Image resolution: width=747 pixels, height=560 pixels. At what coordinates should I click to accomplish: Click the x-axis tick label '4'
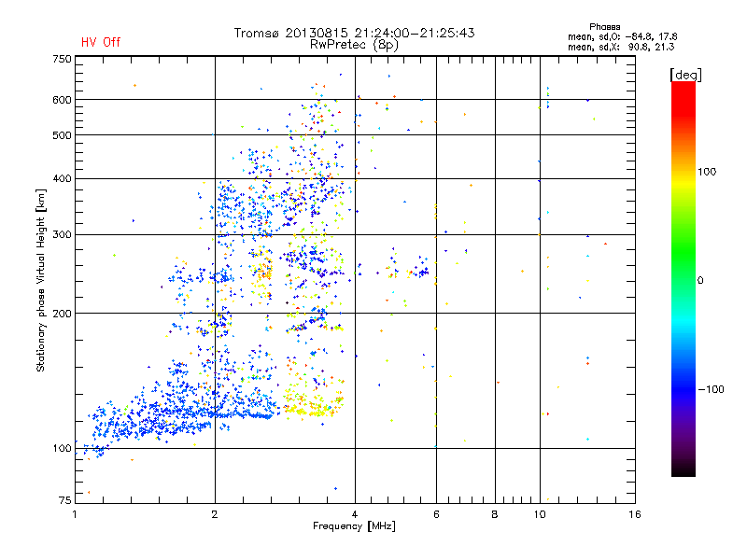point(355,514)
